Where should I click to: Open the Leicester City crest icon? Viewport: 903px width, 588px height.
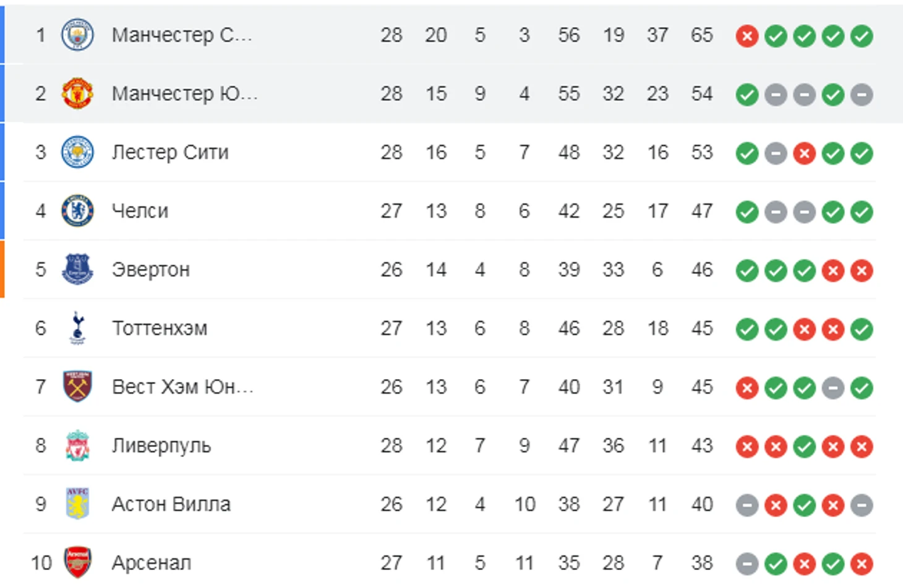click(77, 152)
